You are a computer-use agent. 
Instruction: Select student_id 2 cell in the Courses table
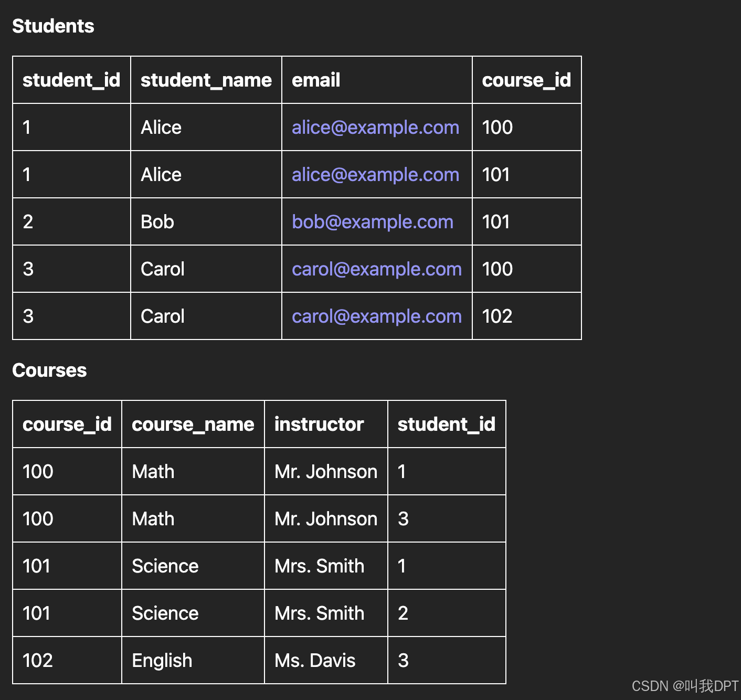click(403, 613)
